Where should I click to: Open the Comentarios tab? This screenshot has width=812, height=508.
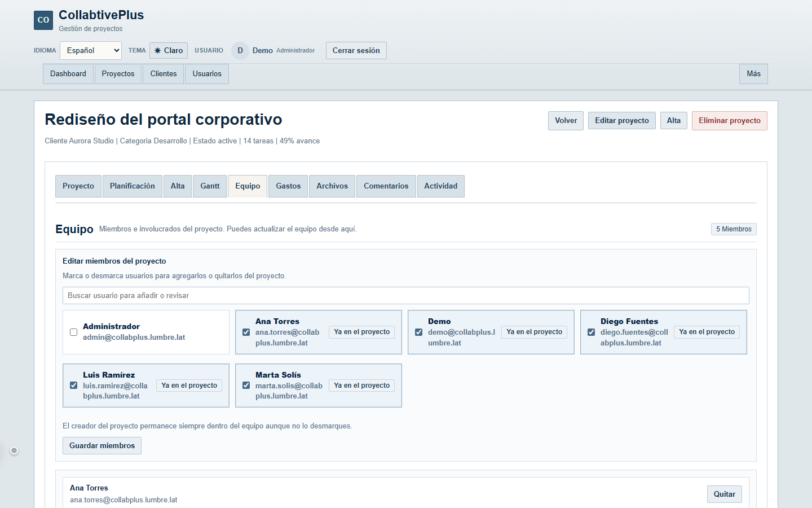(x=386, y=186)
